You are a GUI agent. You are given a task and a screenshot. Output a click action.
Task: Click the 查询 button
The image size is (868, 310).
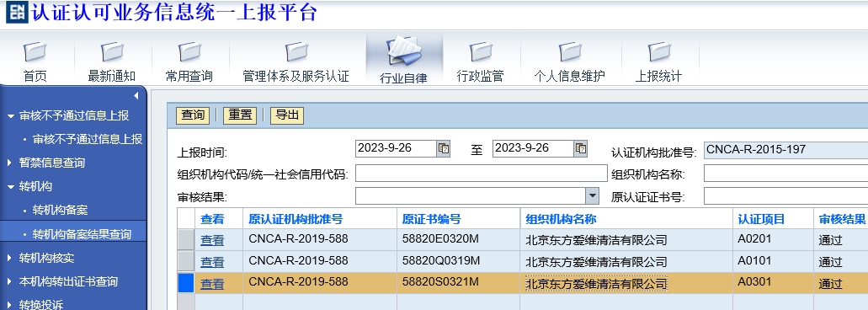click(x=193, y=115)
